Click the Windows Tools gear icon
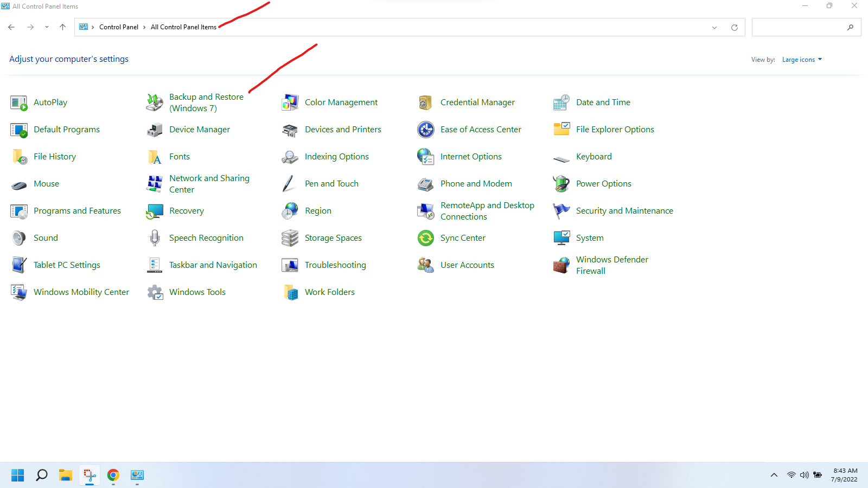This screenshot has height=488, width=868. tap(155, 292)
